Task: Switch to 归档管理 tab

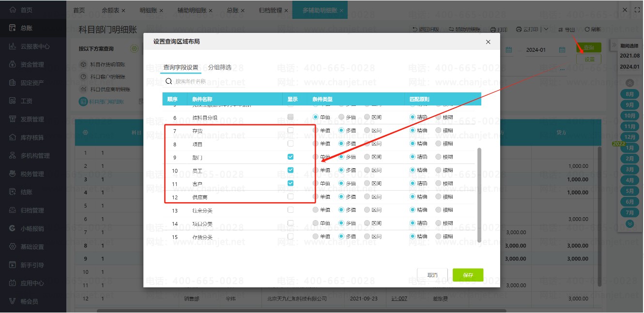Action: tap(271, 10)
